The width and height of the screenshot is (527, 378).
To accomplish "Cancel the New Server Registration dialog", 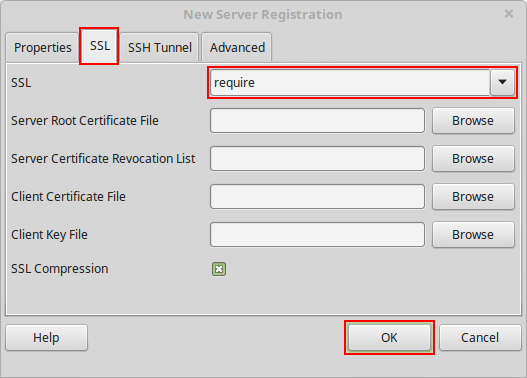I will [x=480, y=337].
